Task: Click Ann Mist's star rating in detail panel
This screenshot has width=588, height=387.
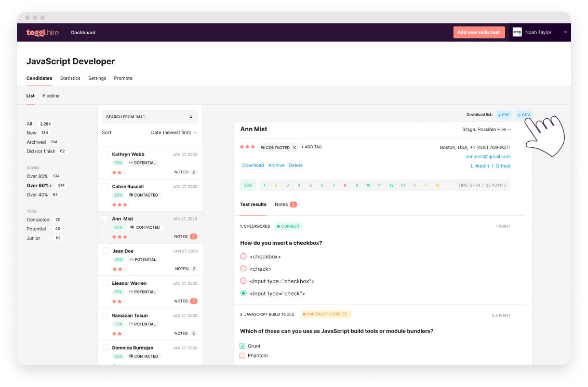Action: pyautogui.click(x=247, y=146)
